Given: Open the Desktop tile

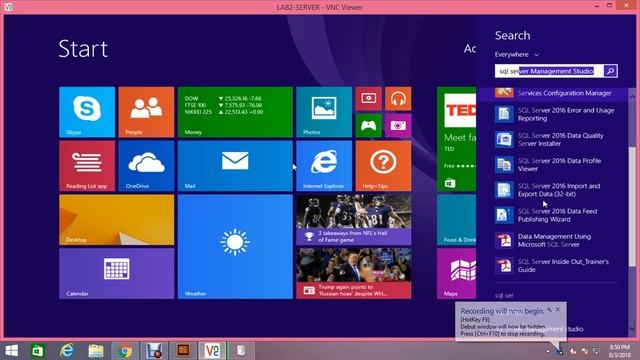Looking at the screenshot, I should point(117,220).
